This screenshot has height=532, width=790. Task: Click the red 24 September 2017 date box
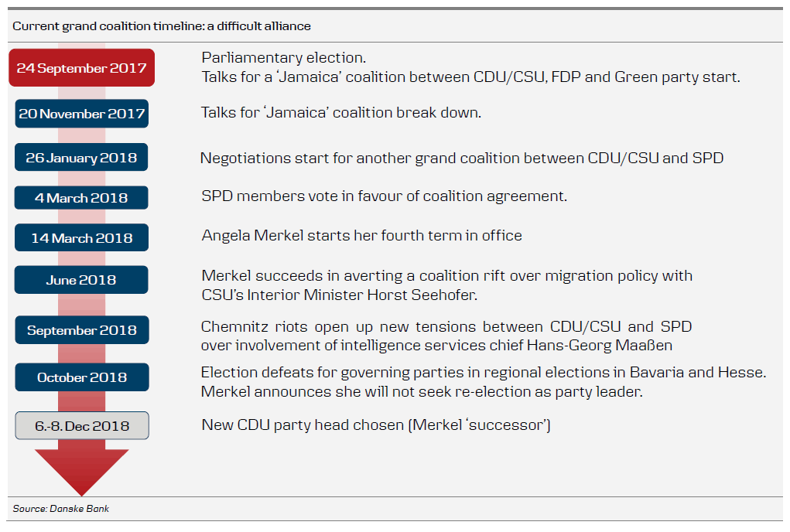[x=81, y=68]
